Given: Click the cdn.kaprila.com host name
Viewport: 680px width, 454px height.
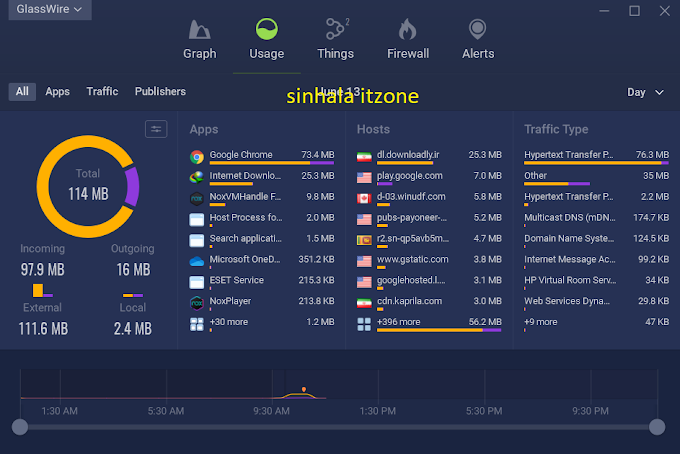Looking at the screenshot, I should 409,301.
